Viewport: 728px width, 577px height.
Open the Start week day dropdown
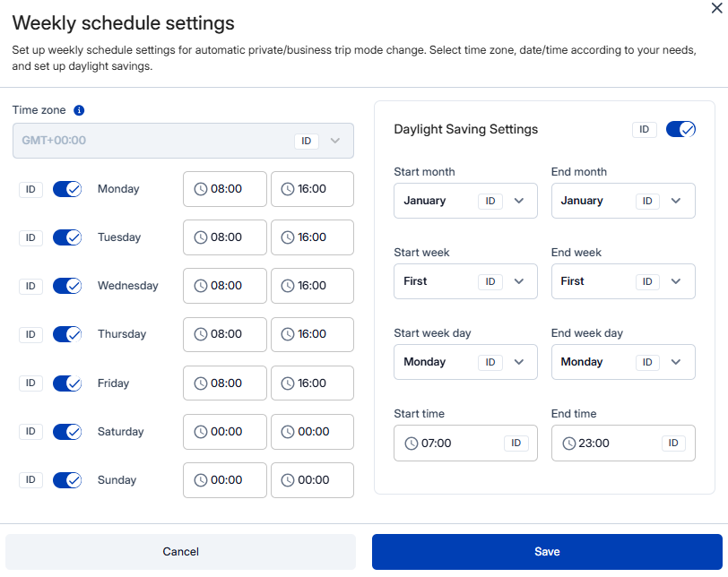click(518, 363)
